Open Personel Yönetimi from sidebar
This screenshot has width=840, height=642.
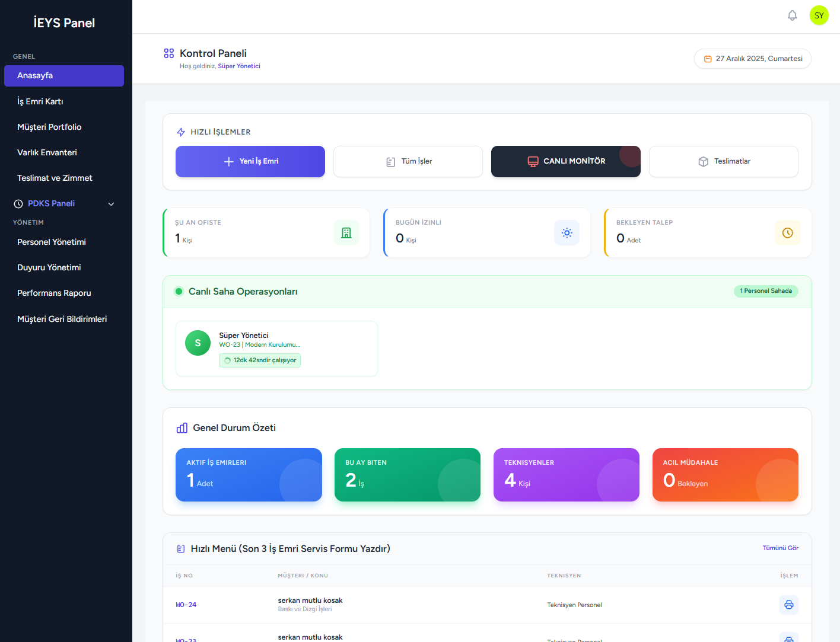pos(52,242)
